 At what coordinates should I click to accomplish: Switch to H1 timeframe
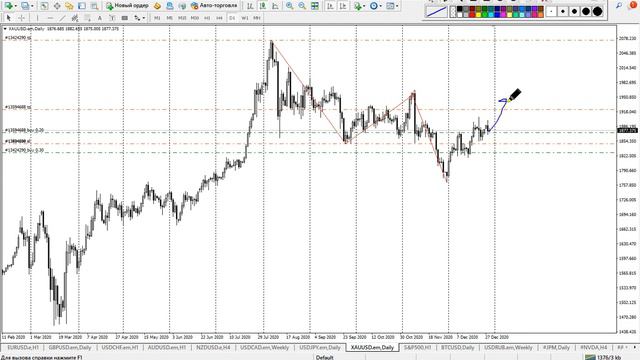pos(207,18)
